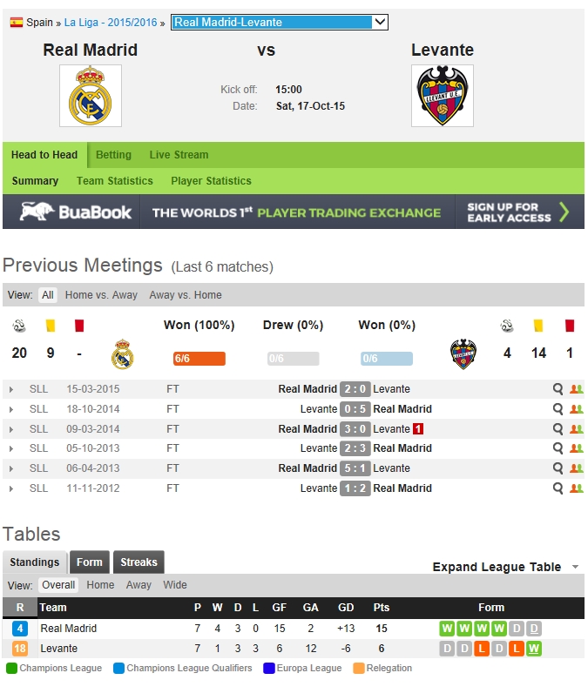Open La Liga - 2015/2016 breadcrumb link
The width and height of the screenshot is (588, 700).
[111, 23]
